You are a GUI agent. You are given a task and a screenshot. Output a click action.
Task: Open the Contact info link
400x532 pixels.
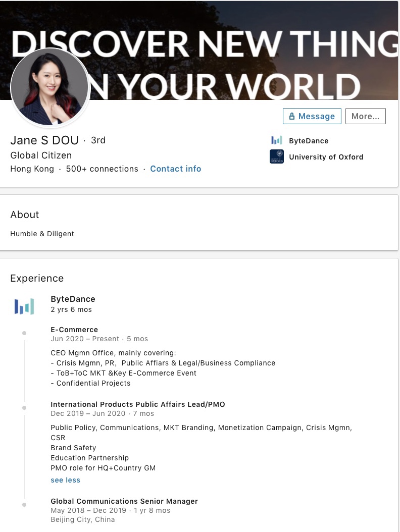click(175, 169)
